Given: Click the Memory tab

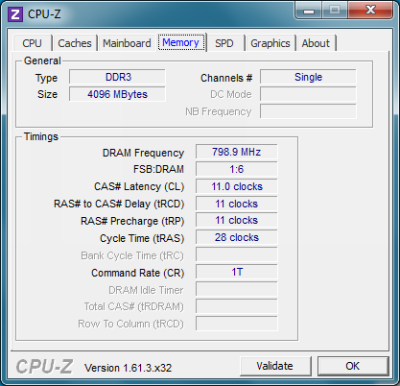Looking at the screenshot, I should [181, 42].
